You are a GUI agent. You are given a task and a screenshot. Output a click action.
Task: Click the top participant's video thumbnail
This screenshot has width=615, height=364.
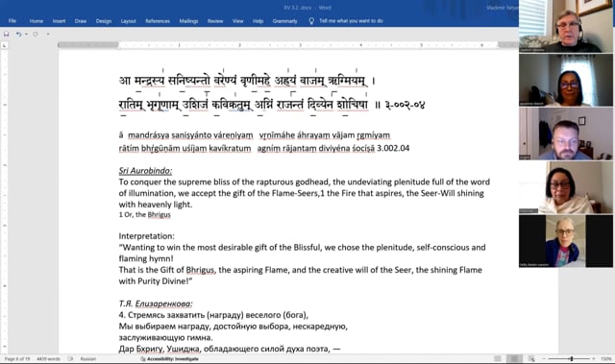[x=566, y=26]
